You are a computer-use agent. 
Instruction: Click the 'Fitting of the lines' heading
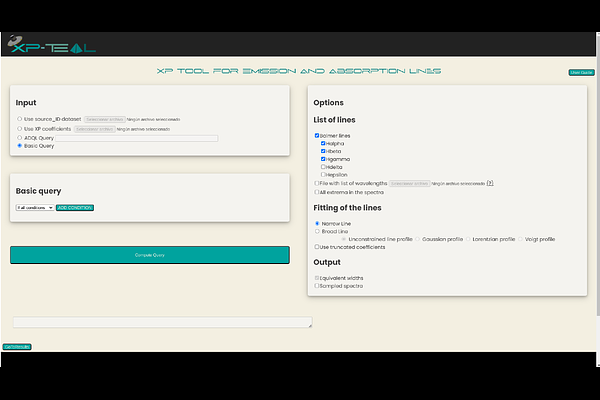(x=347, y=208)
